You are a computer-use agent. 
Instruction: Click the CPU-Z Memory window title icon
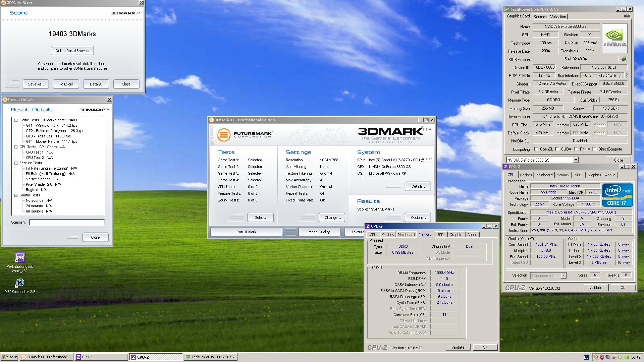coord(368,226)
